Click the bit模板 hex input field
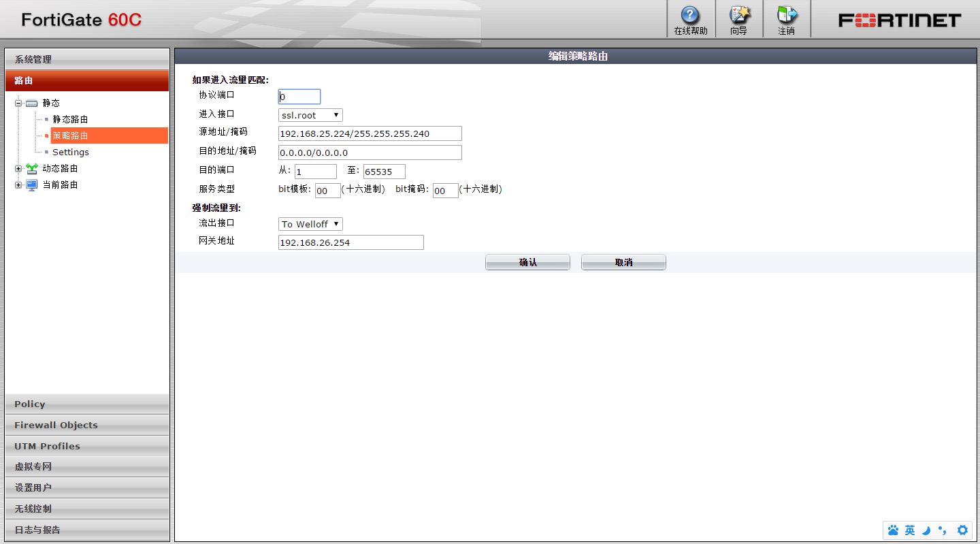980x544 pixels. coord(328,191)
